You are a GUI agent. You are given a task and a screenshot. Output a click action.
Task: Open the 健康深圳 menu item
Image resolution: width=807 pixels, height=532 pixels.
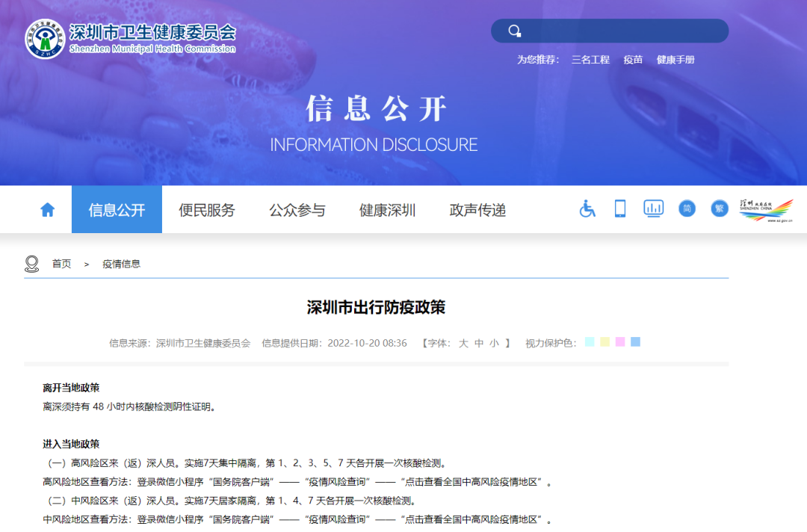[387, 210]
